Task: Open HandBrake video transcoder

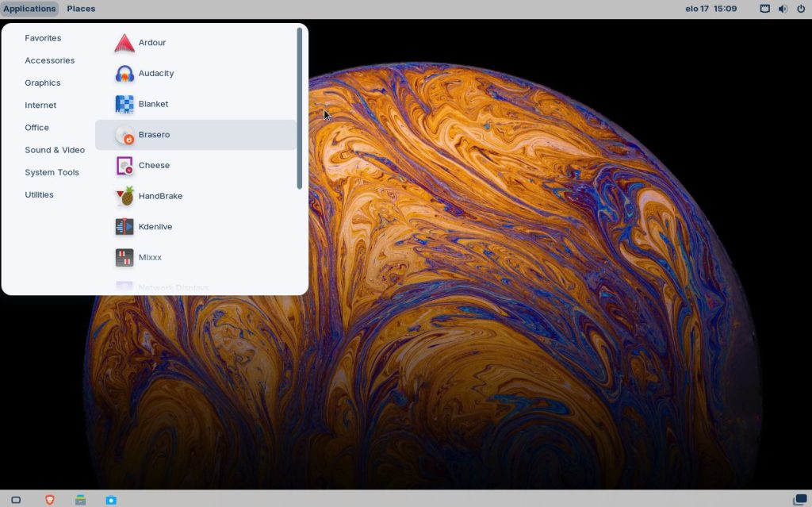Action: [196, 196]
